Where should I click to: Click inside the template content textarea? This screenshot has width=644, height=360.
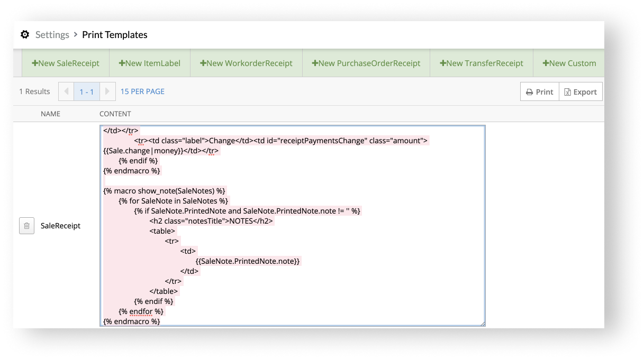pyautogui.click(x=292, y=226)
